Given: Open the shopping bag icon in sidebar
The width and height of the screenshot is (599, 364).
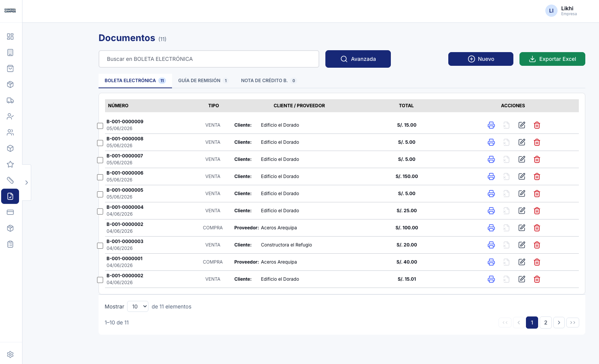Looking at the screenshot, I should pos(10,68).
